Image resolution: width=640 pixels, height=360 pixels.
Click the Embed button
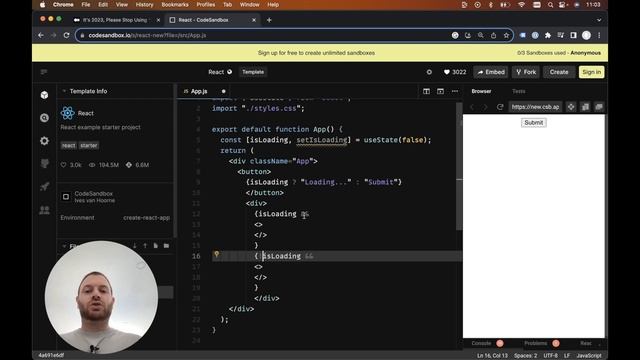pos(491,72)
